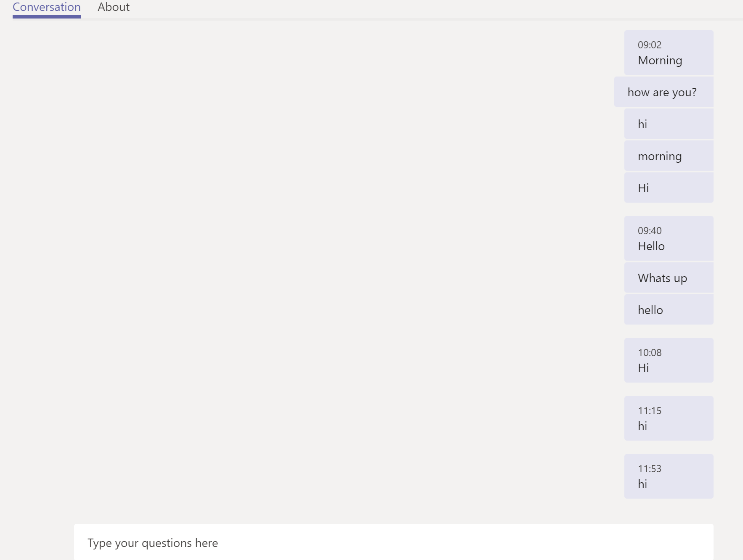Click the 10:08 'Hi' message
This screenshot has width=743, height=560.
point(669,360)
